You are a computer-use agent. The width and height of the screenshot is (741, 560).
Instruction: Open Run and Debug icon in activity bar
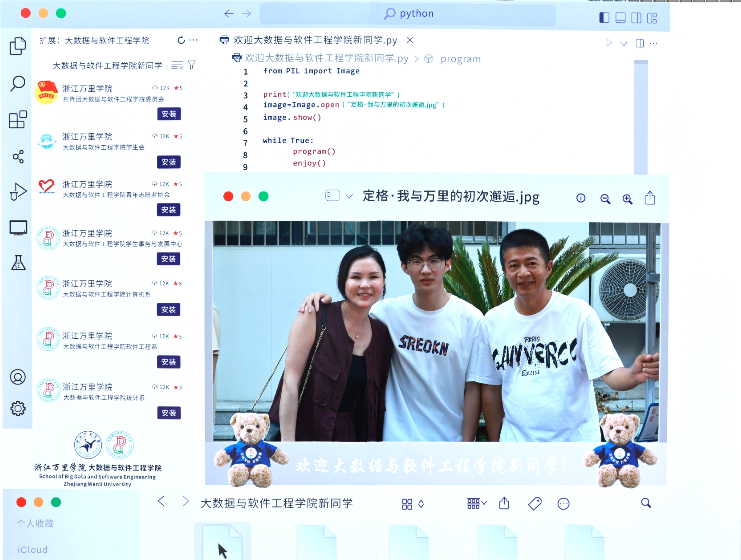point(18,192)
